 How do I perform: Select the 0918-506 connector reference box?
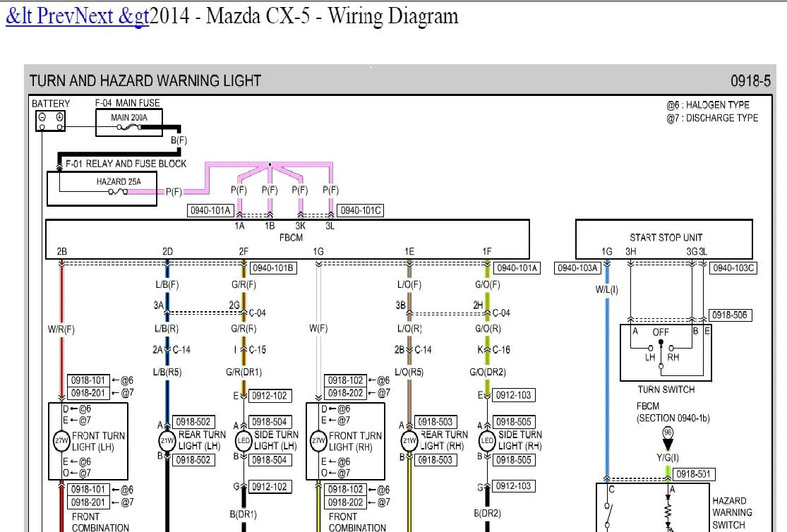731,315
